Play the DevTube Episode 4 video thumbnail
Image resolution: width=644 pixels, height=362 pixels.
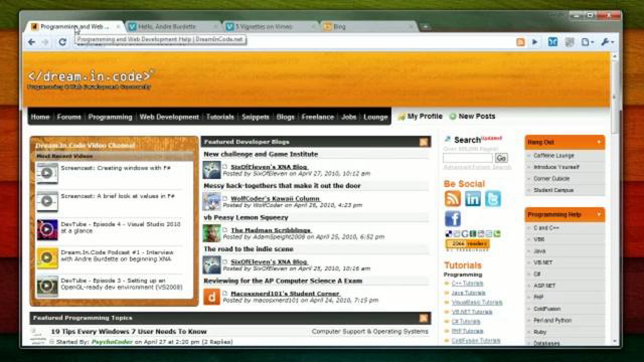click(x=47, y=230)
